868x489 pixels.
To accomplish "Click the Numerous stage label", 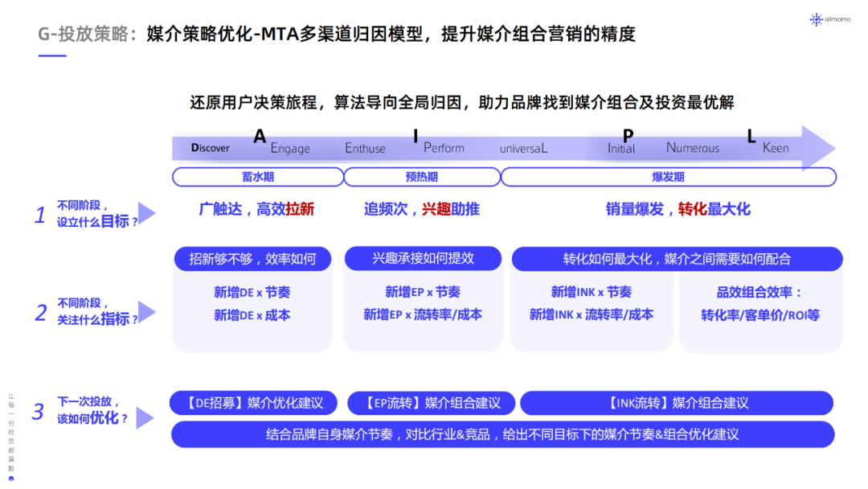I will [693, 148].
